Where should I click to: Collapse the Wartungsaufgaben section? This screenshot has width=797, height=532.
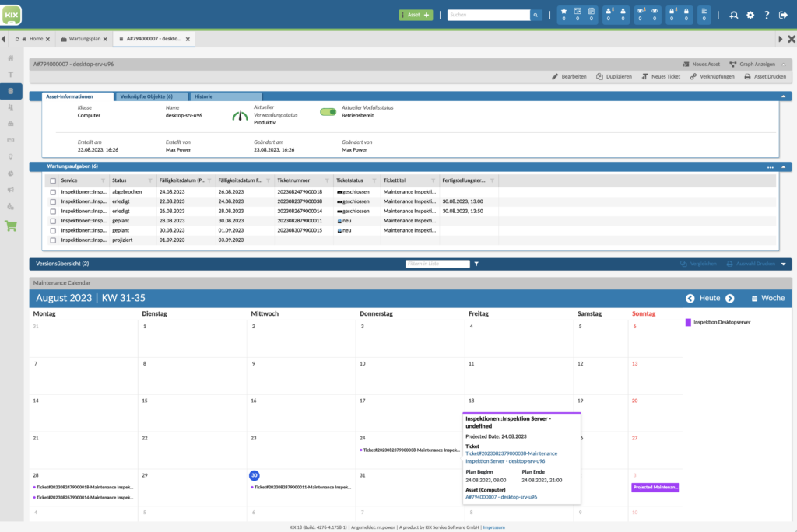click(x=784, y=166)
